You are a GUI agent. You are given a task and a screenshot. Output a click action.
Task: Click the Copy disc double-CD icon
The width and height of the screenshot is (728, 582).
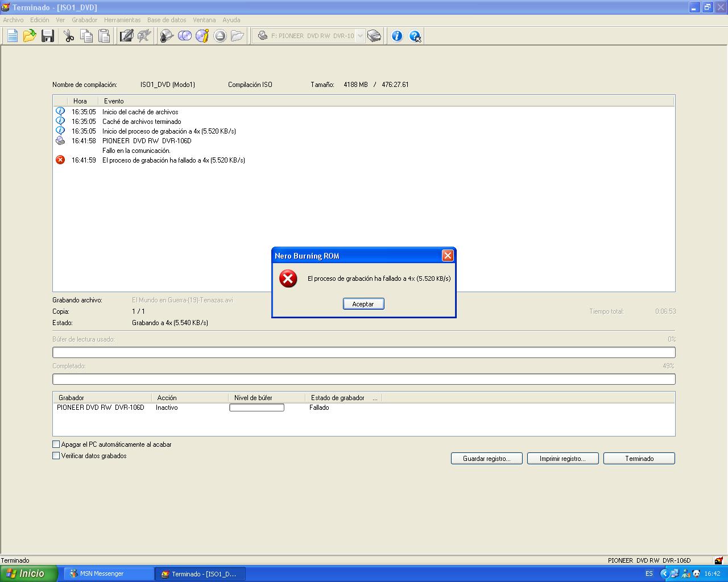[x=185, y=36]
